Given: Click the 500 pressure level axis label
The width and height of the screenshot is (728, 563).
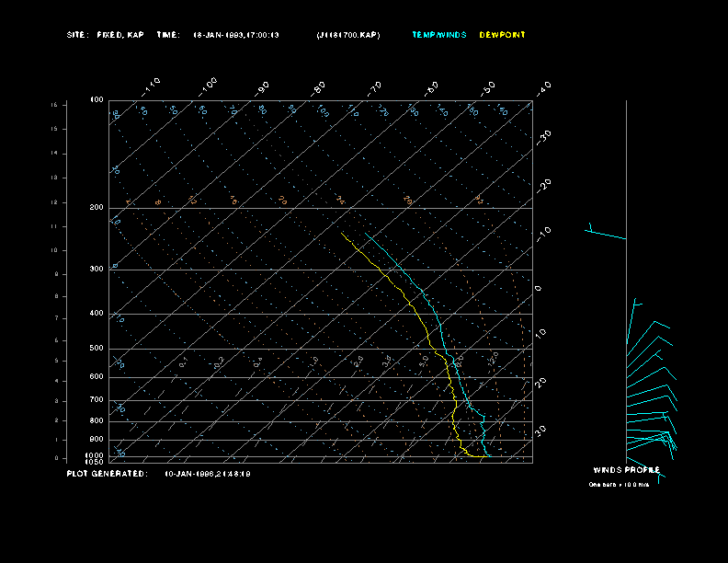Looking at the screenshot, I should click(97, 349).
